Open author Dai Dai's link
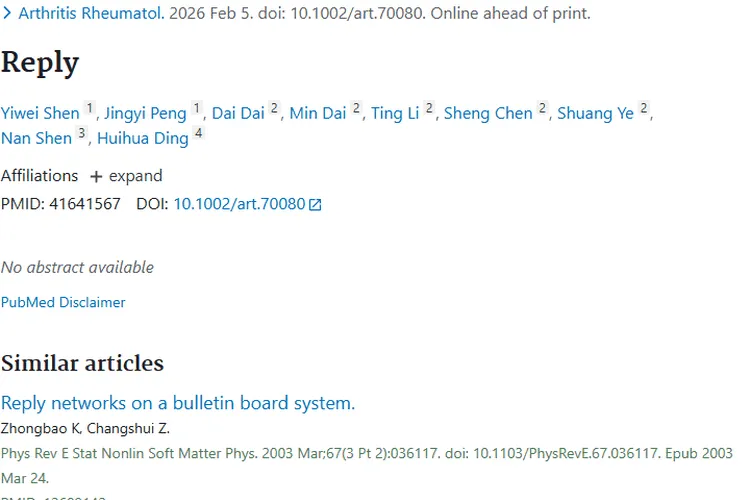750x500 pixels. [x=238, y=113]
